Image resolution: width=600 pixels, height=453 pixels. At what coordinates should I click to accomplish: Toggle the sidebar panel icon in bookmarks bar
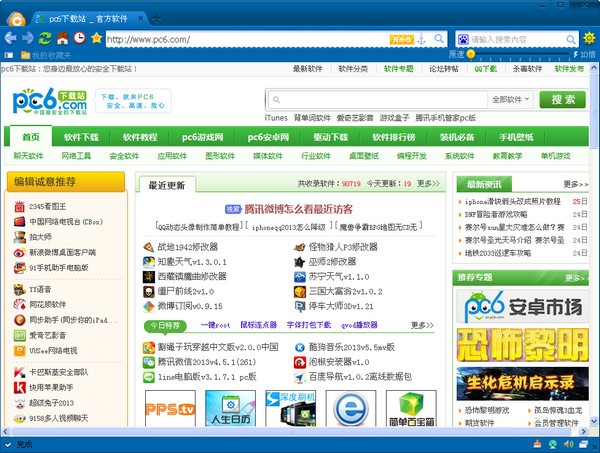(x=9, y=55)
